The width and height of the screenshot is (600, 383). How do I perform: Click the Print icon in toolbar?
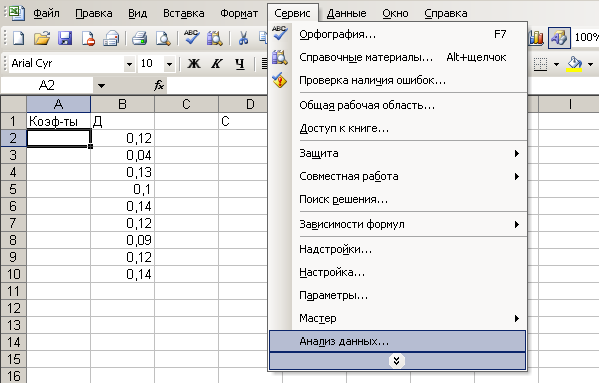[139, 38]
